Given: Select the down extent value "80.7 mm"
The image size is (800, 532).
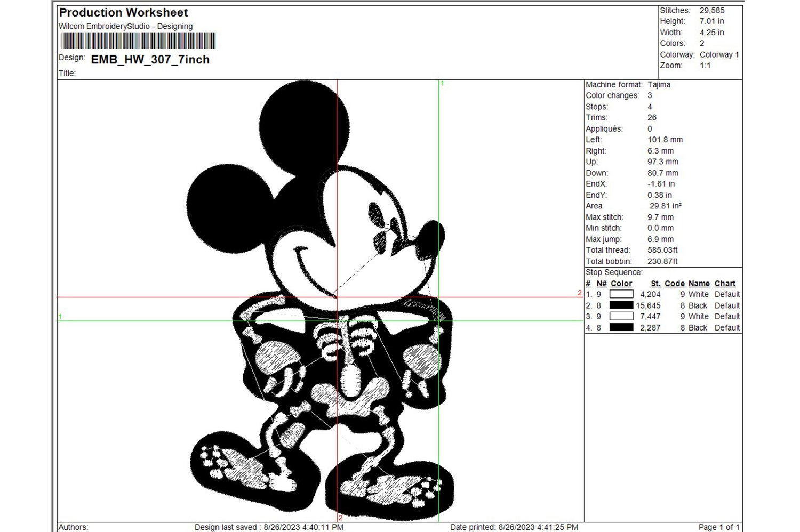Looking at the screenshot, I should (x=663, y=173).
